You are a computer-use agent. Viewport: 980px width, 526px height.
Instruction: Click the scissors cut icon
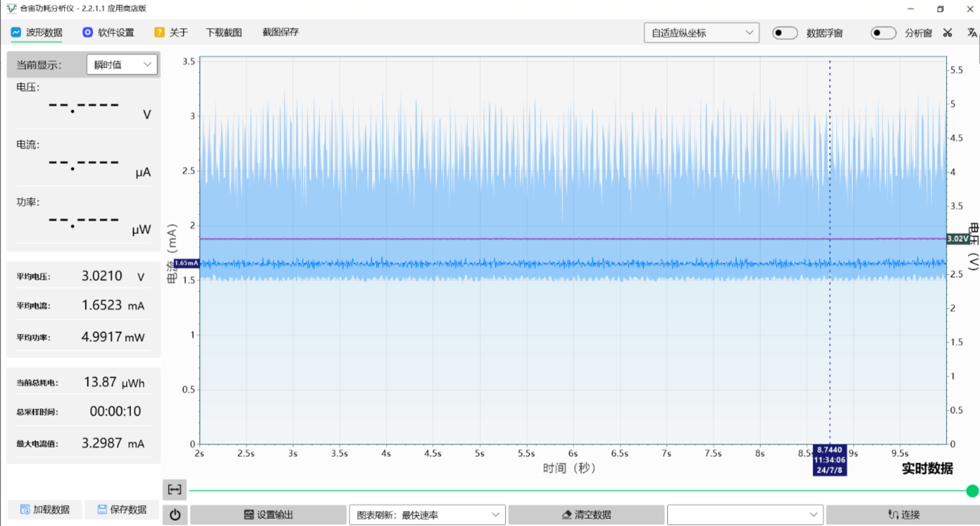(x=947, y=33)
